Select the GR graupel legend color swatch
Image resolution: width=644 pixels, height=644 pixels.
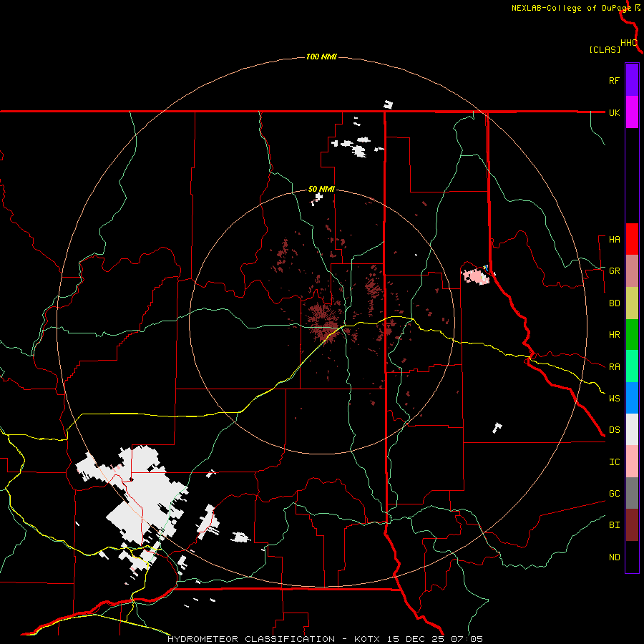coord(632,270)
